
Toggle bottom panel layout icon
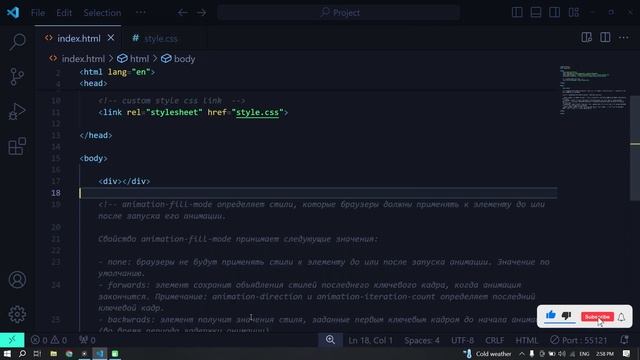point(536,13)
